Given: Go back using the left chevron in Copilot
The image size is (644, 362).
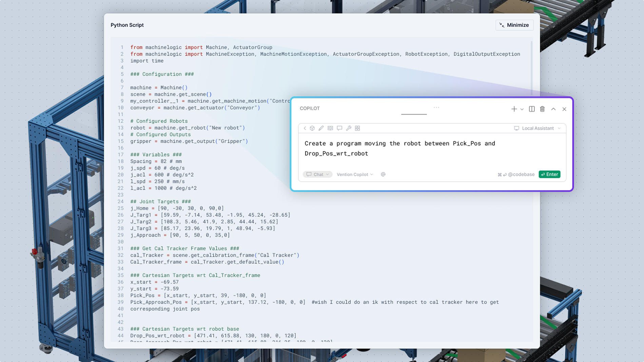Looking at the screenshot, I should point(305,128).
